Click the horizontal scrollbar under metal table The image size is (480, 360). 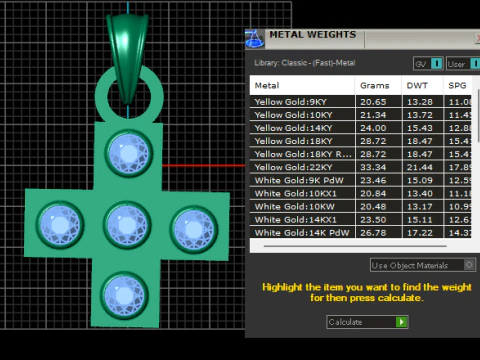point(355,246)
